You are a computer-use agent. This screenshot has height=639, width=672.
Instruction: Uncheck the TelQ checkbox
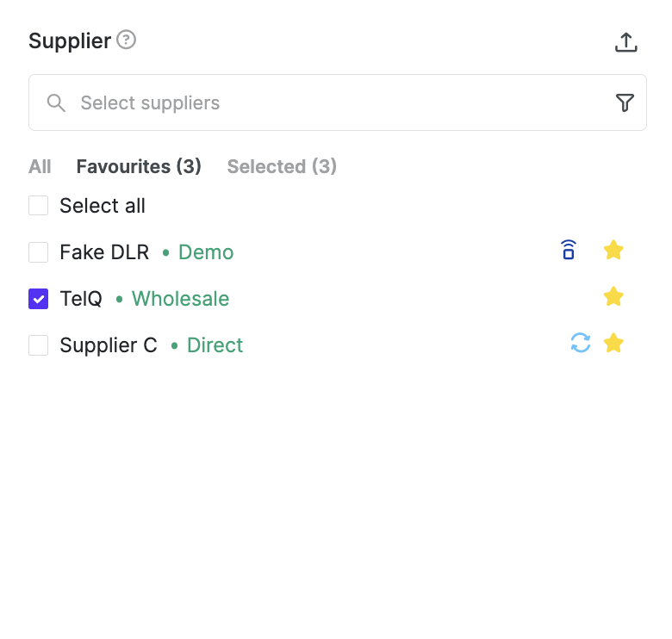(38, 299)
